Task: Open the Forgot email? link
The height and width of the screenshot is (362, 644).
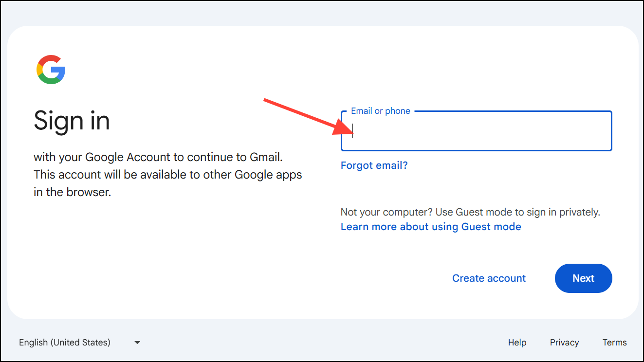Action: (x=374, y=165)
